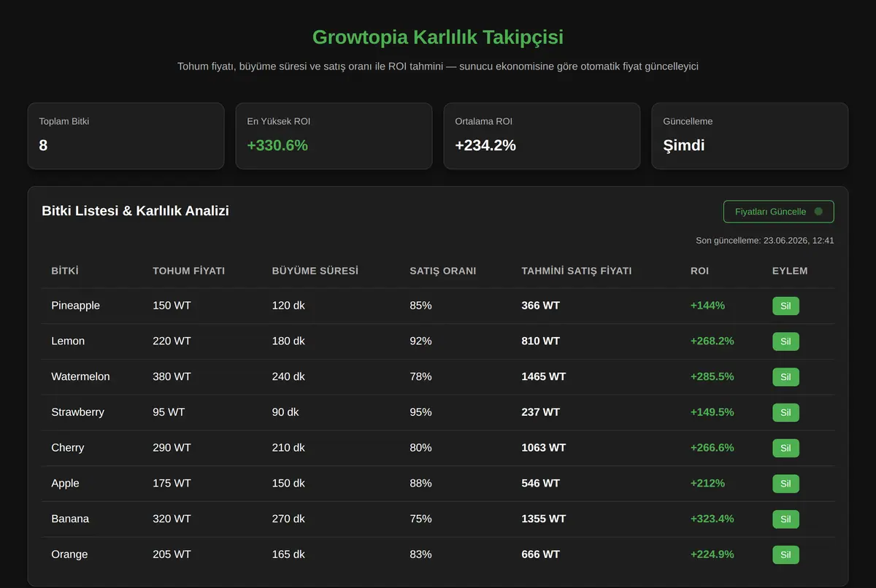Select the Banana plant name
Viewport: 876px width, 588px height.
coord(70,519)
